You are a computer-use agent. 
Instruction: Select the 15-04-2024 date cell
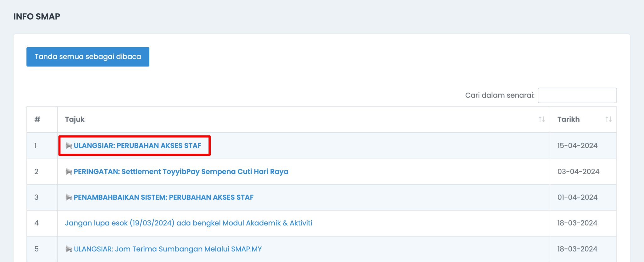[577, 145]
